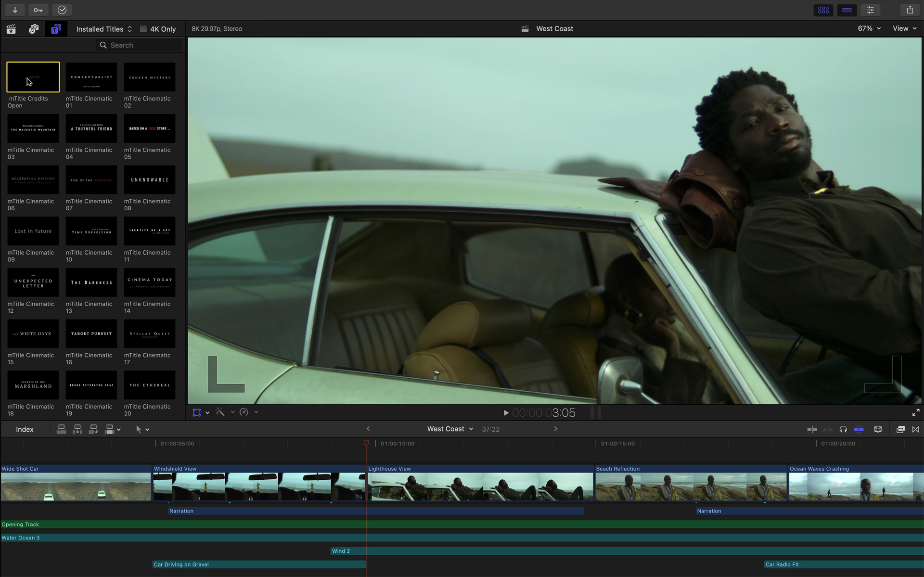Click the Import Media arrow icon
Viewport: 924px width, 577px height.
15,10
